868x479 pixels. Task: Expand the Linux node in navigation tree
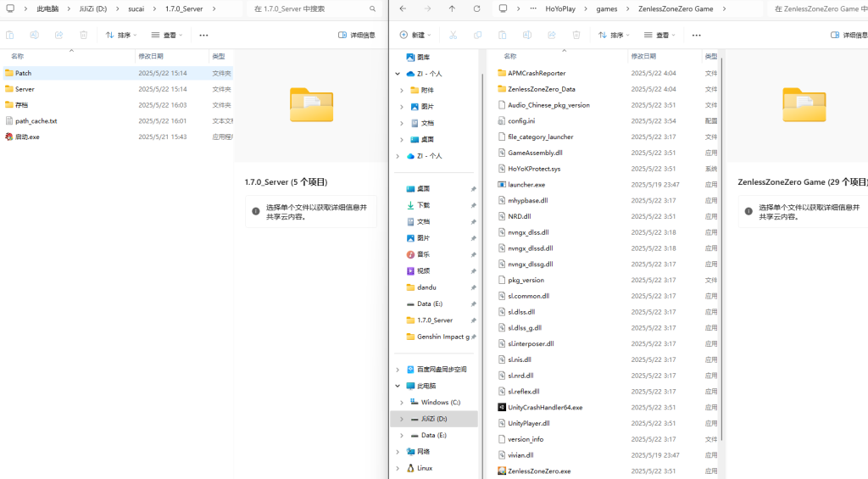398,469
